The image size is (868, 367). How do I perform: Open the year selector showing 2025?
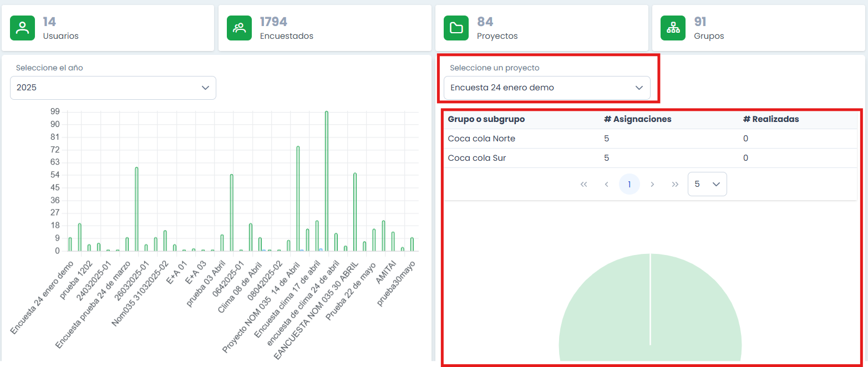(x=113, y=88)
